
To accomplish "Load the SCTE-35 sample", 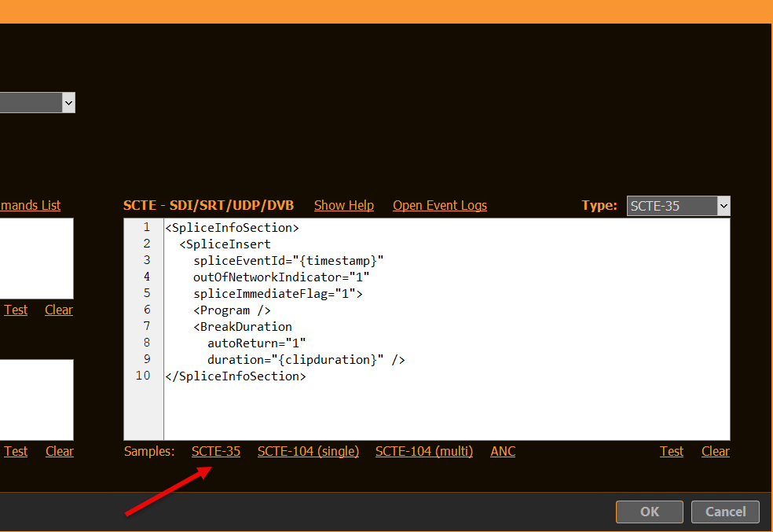I will pos(216,451).
